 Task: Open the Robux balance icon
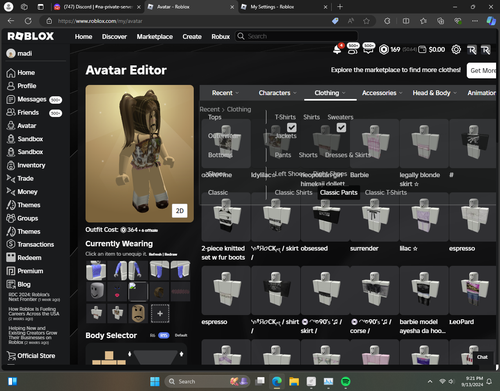click(384, 50)
